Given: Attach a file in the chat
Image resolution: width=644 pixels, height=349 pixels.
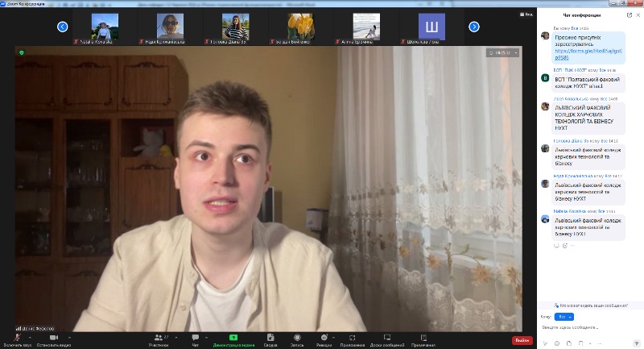Looking at the screenshot, I should pyautogui.click(x=569, y=343).
